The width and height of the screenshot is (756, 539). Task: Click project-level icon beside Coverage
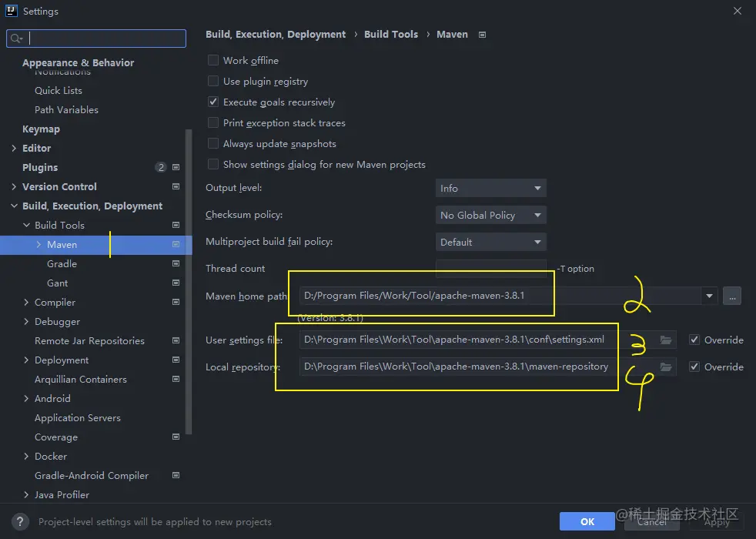(176, 437)
